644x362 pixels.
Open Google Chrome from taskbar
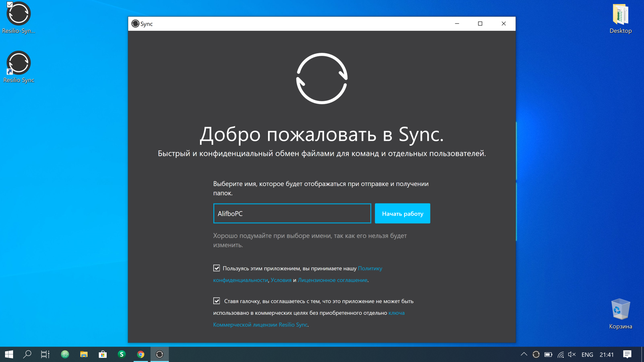point(141,354)
